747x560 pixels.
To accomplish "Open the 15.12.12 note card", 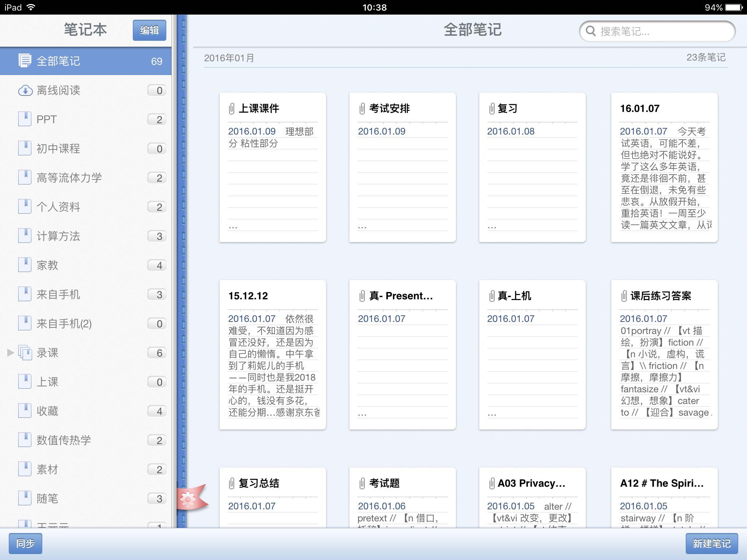I will tap(272, 355).
